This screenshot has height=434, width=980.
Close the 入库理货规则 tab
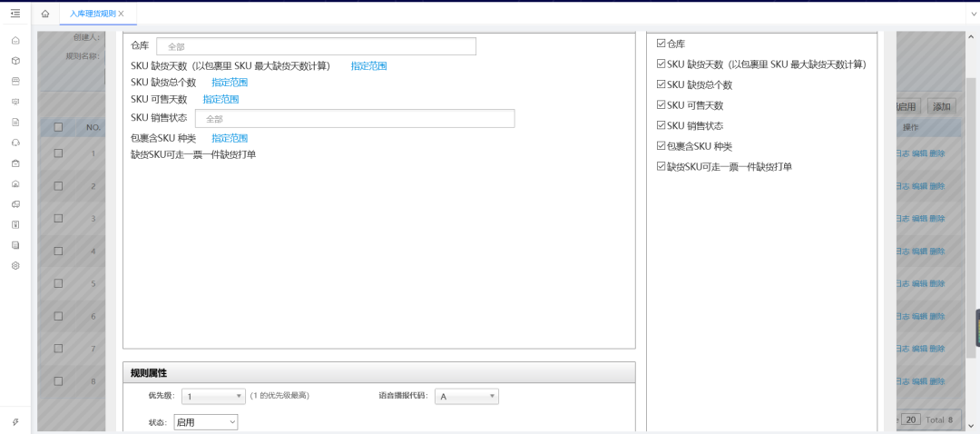click(122, 14)
